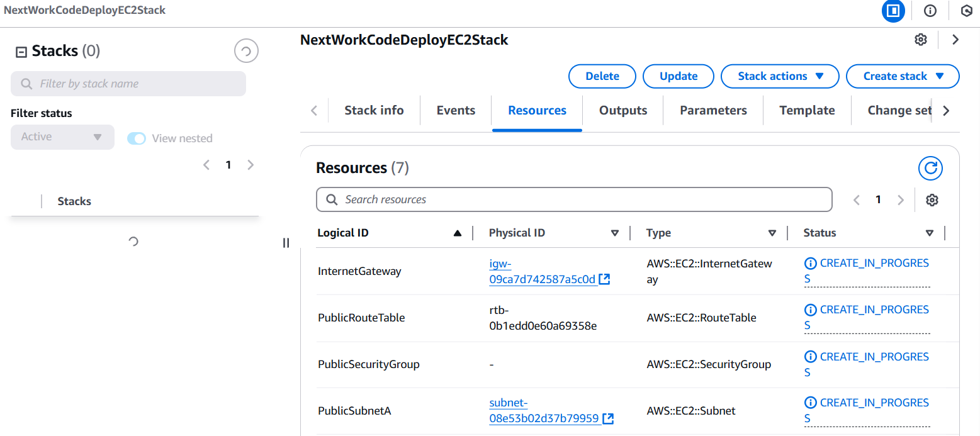Open external link icon for subnet ID
Viewport: 980px width, 436px height.
pyautogui.click(x=608, y=418)
